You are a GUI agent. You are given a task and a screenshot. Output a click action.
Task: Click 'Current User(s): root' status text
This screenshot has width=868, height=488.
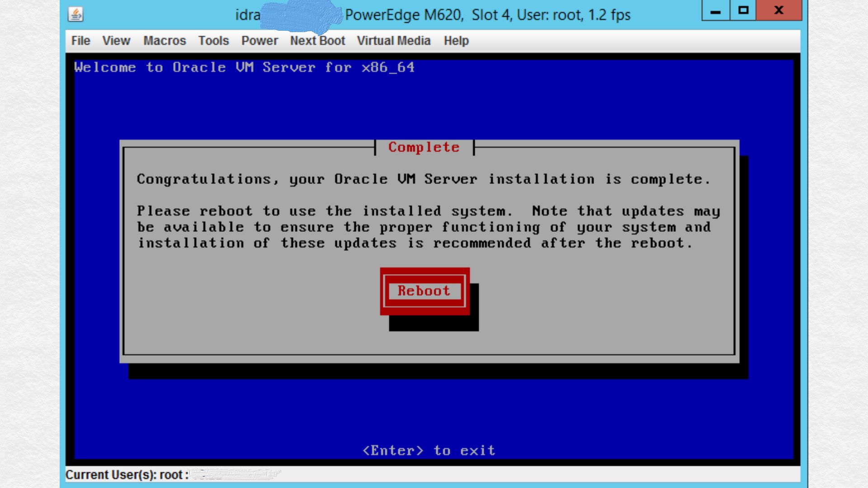[x=127, y=475]
